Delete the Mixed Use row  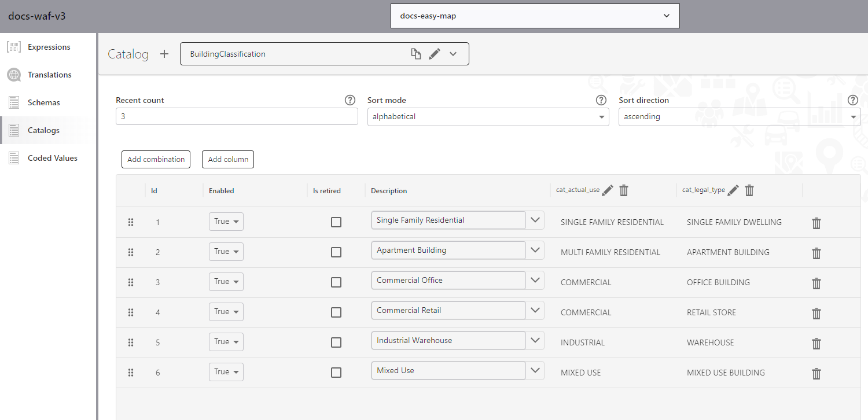(x=816, y=373)
